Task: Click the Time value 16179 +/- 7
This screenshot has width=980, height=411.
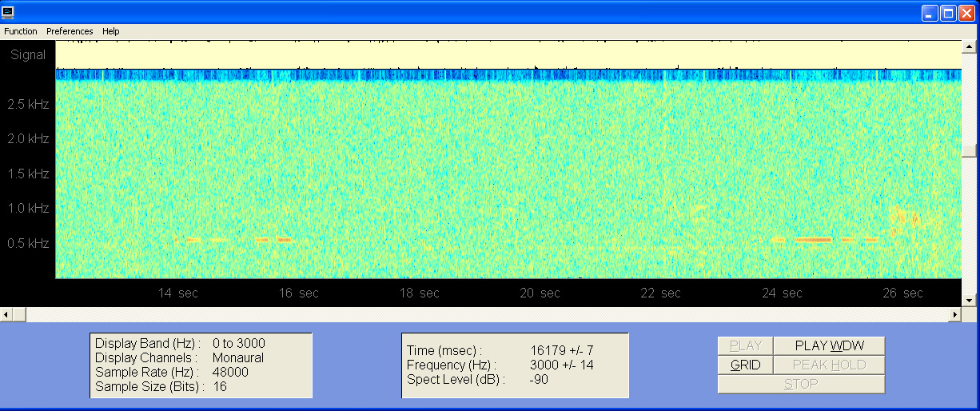Action: click(562, 350)
